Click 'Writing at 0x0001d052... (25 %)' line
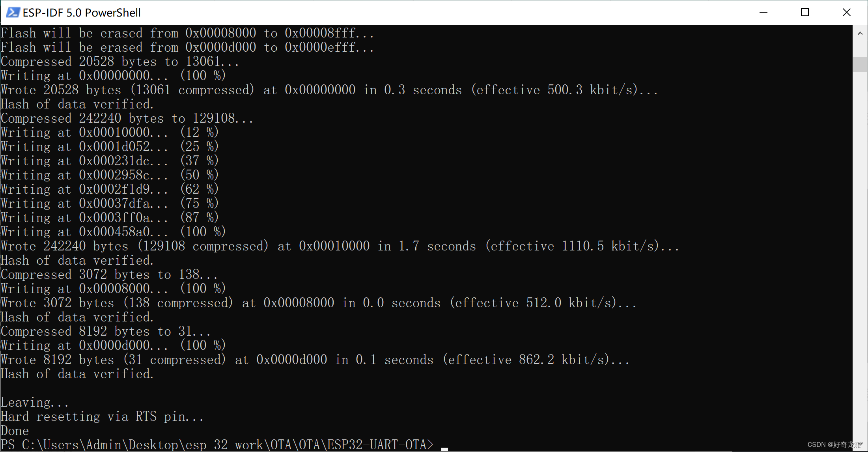This screenshot has height=452, width=868. (x=110, y=147)
